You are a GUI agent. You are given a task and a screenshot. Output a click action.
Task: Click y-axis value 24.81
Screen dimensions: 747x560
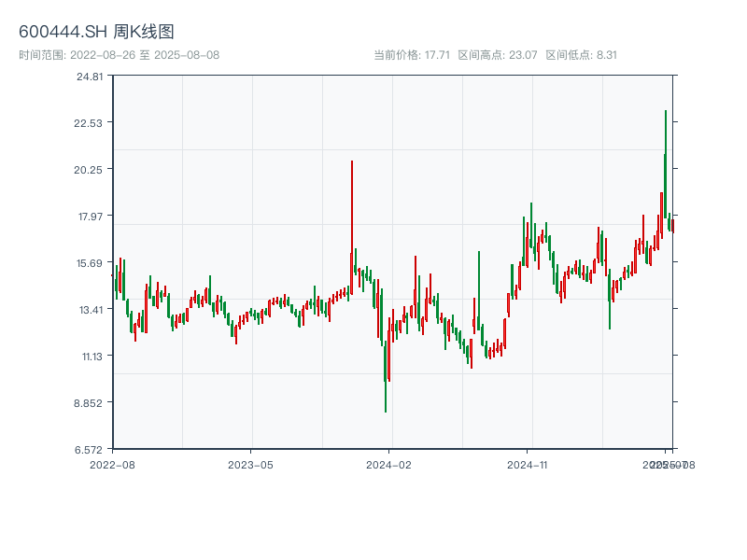90,77
